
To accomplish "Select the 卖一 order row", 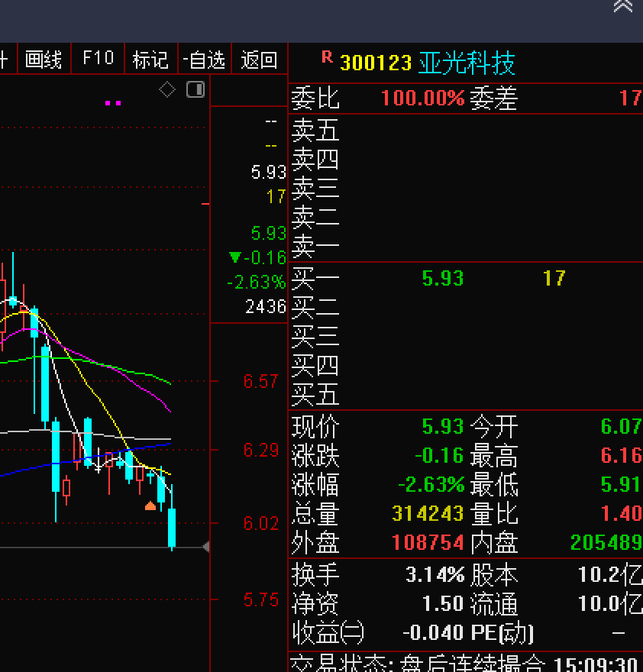I will 466,247.
